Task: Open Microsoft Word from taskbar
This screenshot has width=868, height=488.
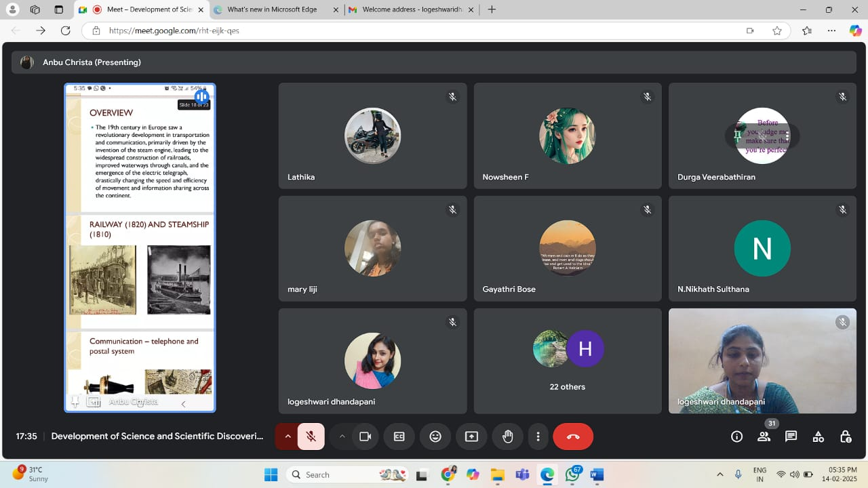Action: point(597,474)
